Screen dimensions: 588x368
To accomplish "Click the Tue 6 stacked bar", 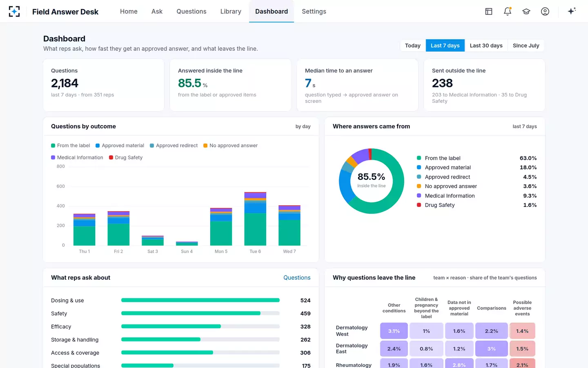I will (255, 219).
